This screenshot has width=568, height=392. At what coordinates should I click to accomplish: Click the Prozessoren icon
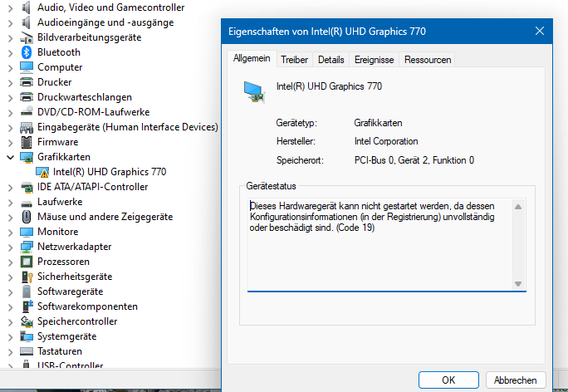click(27, 262)
